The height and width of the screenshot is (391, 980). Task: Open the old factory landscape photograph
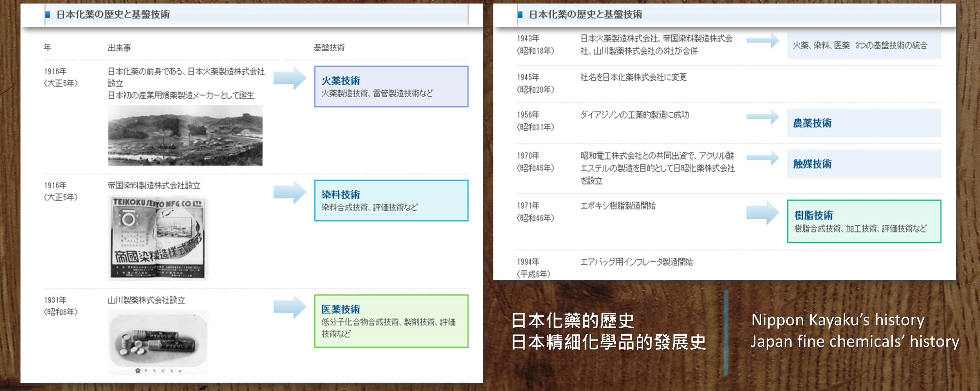185,135
